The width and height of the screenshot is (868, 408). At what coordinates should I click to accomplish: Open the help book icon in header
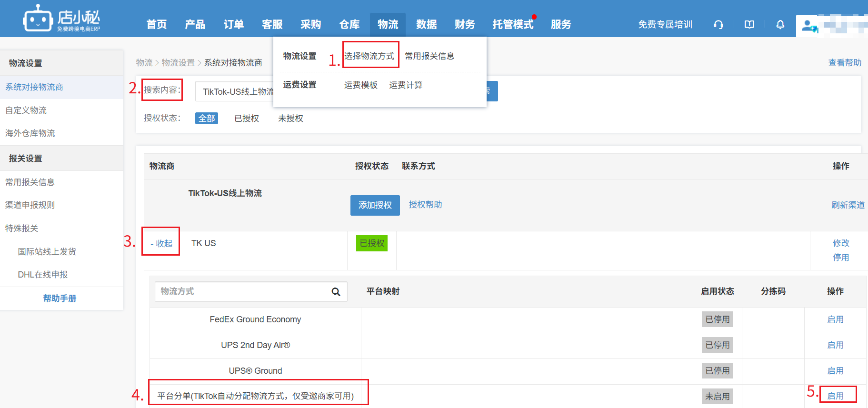tap(749, 24)
